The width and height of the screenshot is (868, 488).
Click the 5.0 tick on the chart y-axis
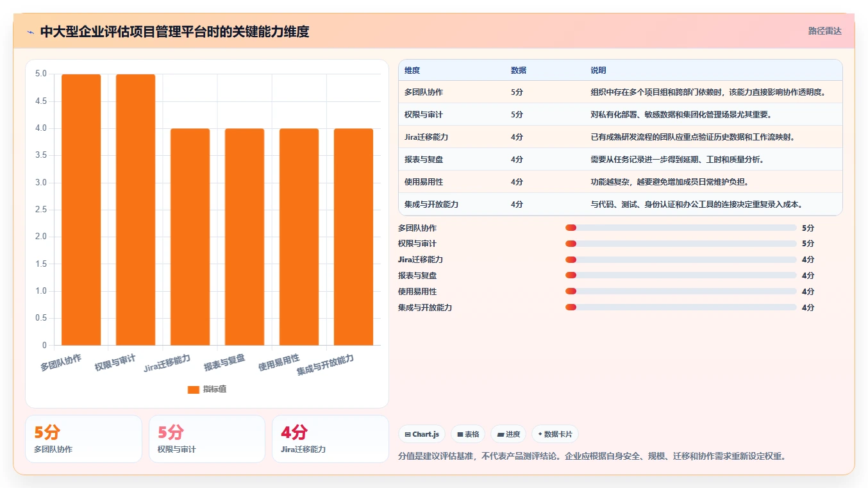[x=41, y=74]
